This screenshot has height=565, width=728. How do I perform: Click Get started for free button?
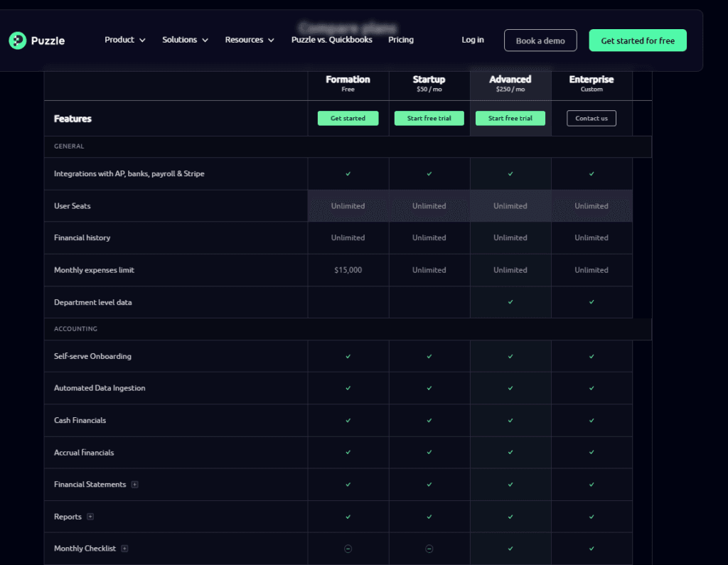[638, 41]
